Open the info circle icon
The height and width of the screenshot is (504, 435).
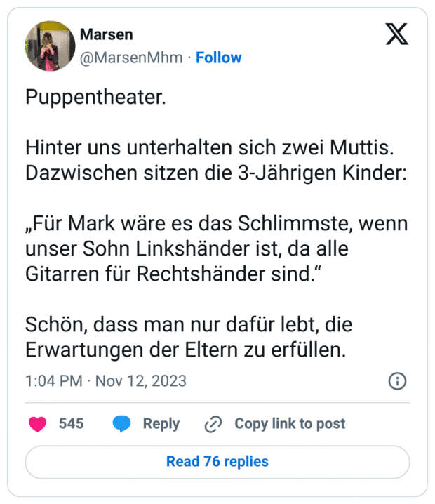point(396,381)
